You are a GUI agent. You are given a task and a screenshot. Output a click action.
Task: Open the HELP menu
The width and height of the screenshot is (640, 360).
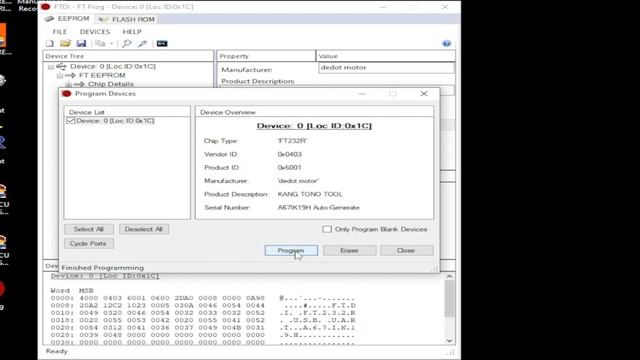click(132, 31)
